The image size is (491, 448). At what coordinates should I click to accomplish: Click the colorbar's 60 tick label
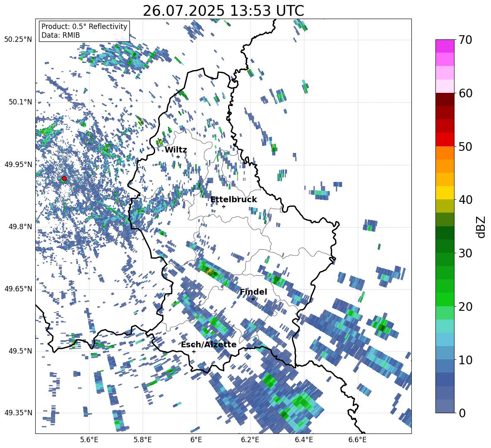(465, 93)
